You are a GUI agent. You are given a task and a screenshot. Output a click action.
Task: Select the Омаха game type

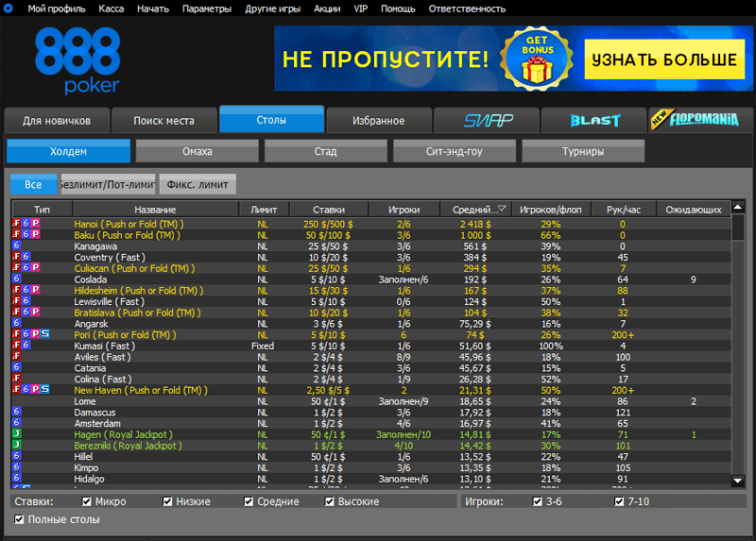(198, 151)
